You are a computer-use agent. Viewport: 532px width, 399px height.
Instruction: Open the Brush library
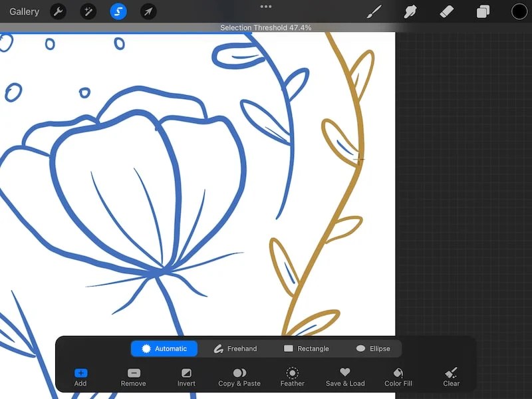(x=374, y=11)
